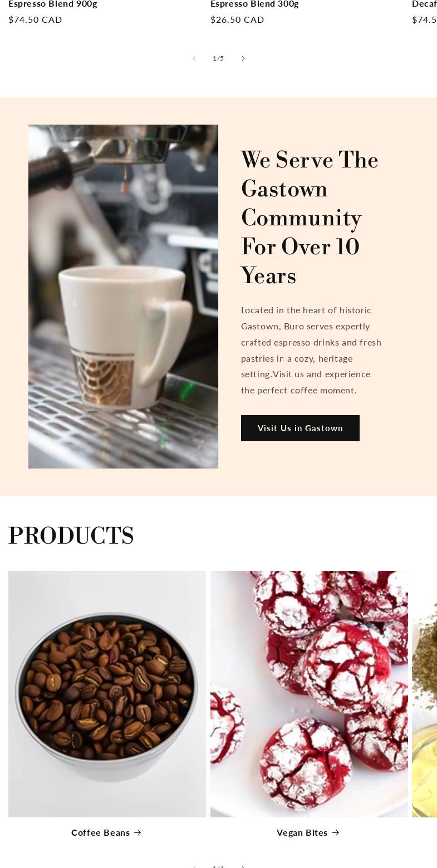437x868 pixels.
Task: Open the Espresso Blend 300g product
Action: [x=254, y=4]
